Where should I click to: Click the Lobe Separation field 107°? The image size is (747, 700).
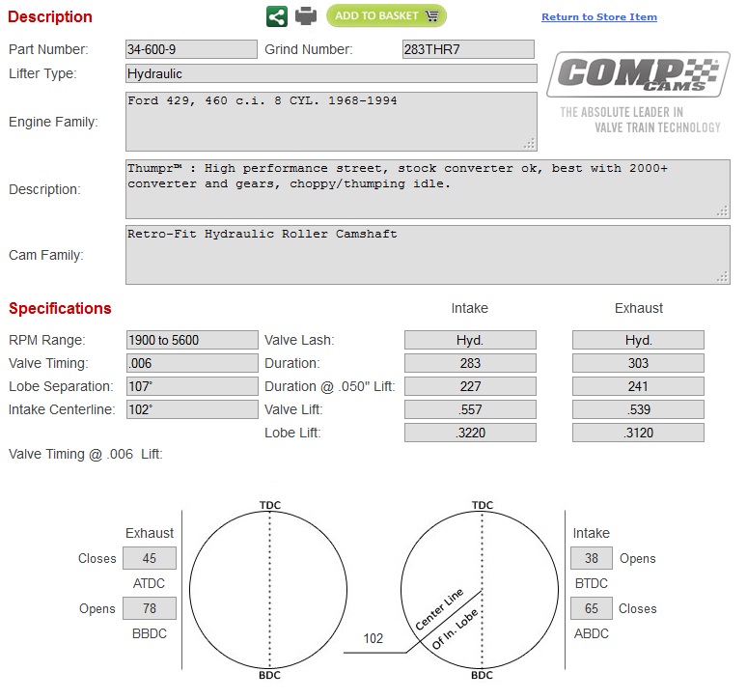192,386
